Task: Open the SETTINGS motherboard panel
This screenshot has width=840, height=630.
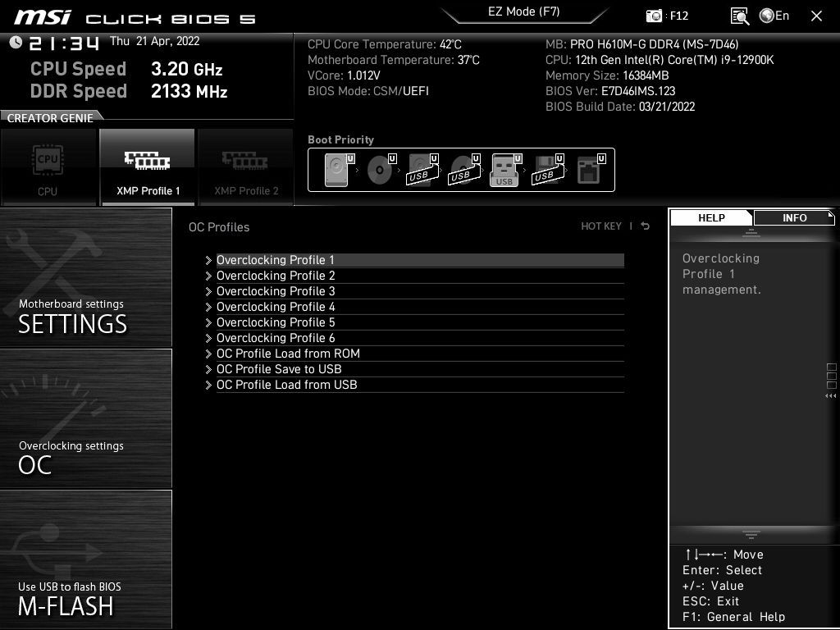Action: click(85, 277)
